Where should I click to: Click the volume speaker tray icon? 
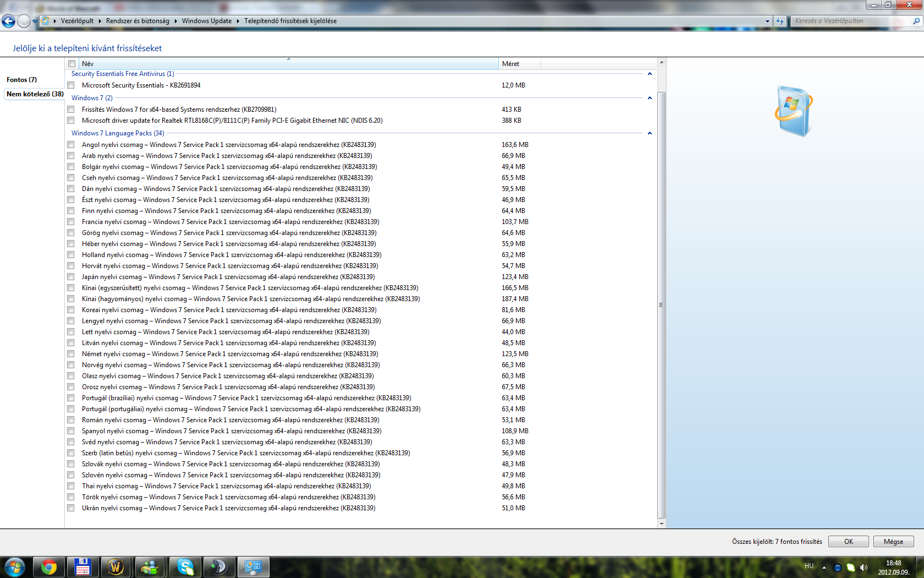864,567
